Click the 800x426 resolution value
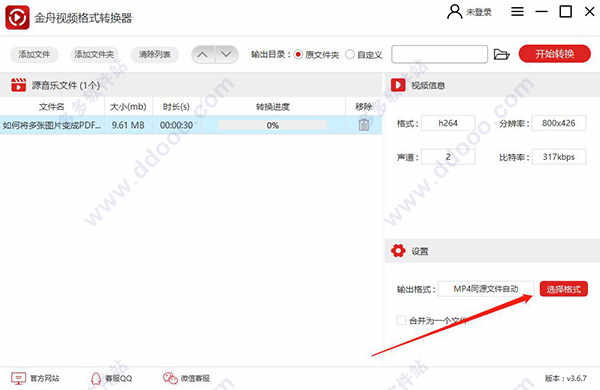Image resolution: width=600 pixels, height=390 pixels. (x=559, y=123)
